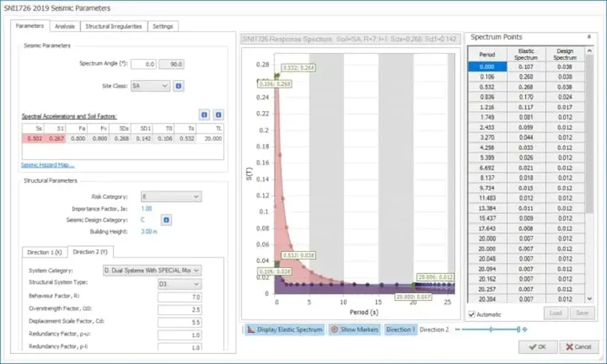The image size is (607, 364).
Task: Click zoom-in plus icon beside the slider
Action: pyautogui.click(x=524, y=330)
